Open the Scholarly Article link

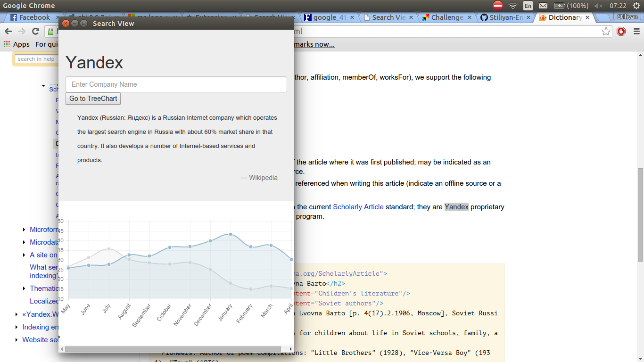(358, 207)
